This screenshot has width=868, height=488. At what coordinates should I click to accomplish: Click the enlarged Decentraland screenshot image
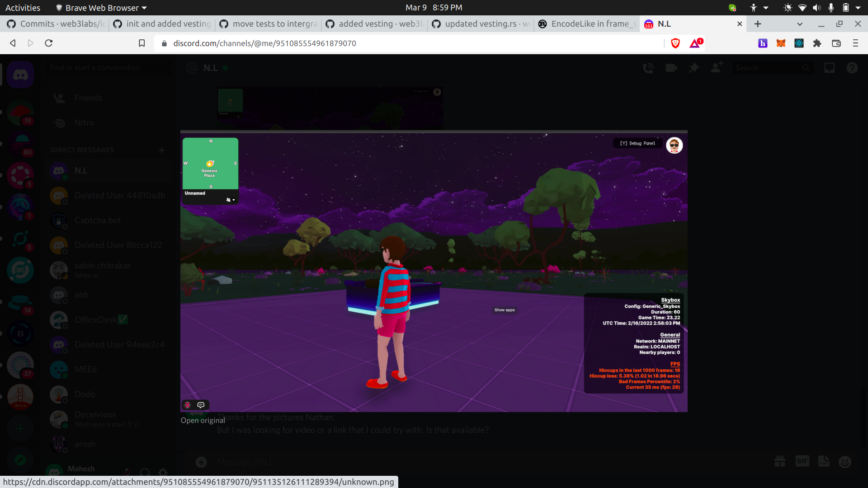(x=434, y=271)
